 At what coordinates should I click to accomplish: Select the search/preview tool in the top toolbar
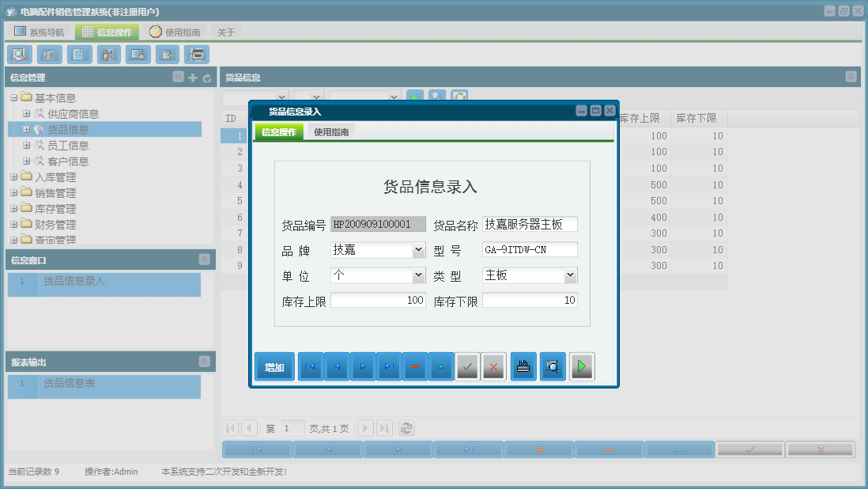coord(19,54)
